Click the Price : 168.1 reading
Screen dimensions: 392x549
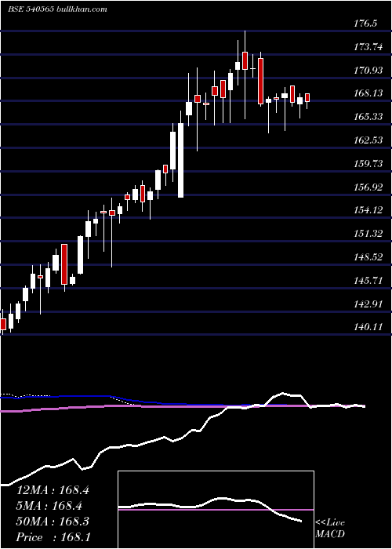pyautogui.click(x=53, y=537)
